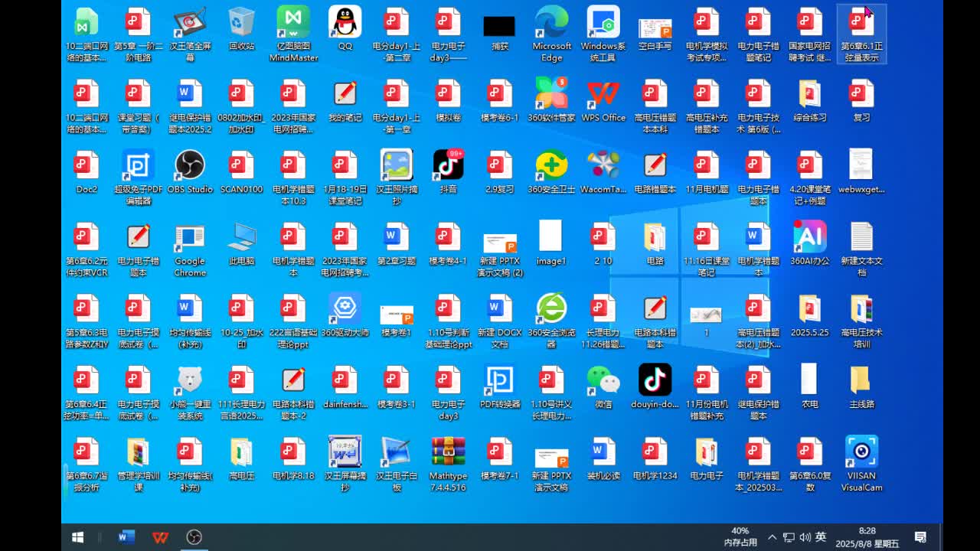
Task: Select the 2.9复习 PDF file
Action: point(500,172)
